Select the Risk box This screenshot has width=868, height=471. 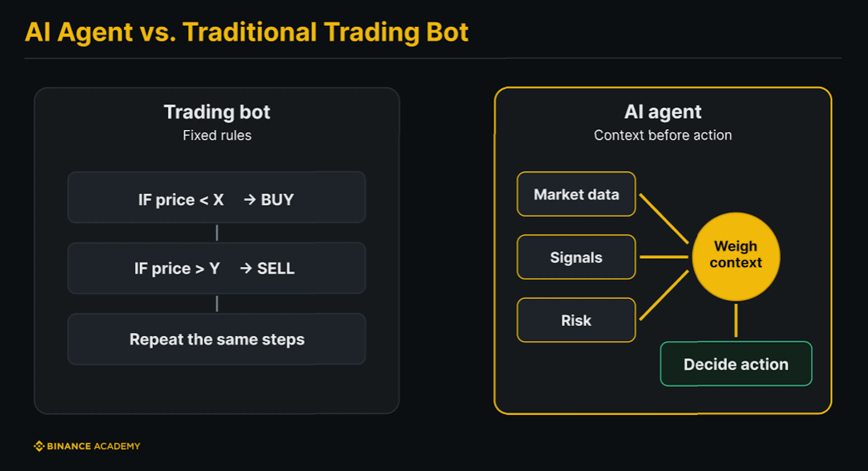[576, 320]
